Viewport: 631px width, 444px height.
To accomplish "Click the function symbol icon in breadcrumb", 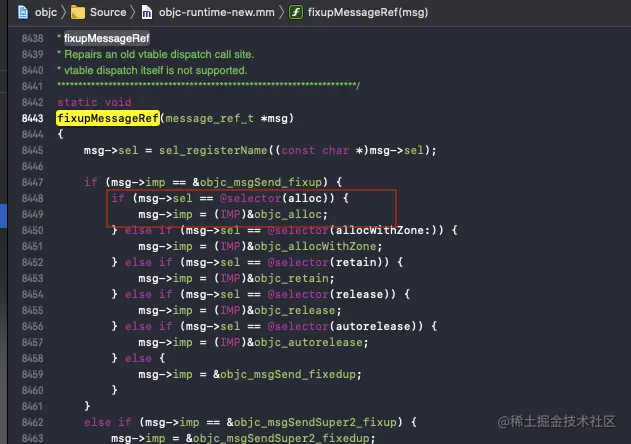I will 296,12.
